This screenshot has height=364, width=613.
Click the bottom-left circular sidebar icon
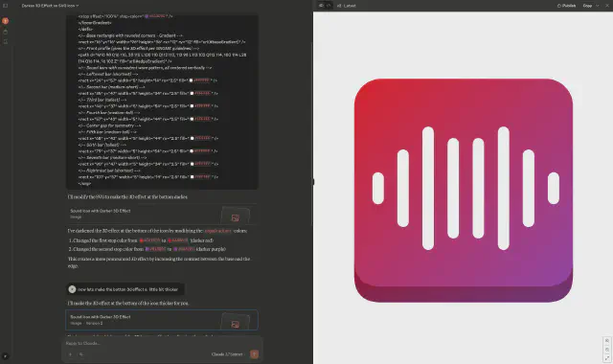[x=5, y=356]
